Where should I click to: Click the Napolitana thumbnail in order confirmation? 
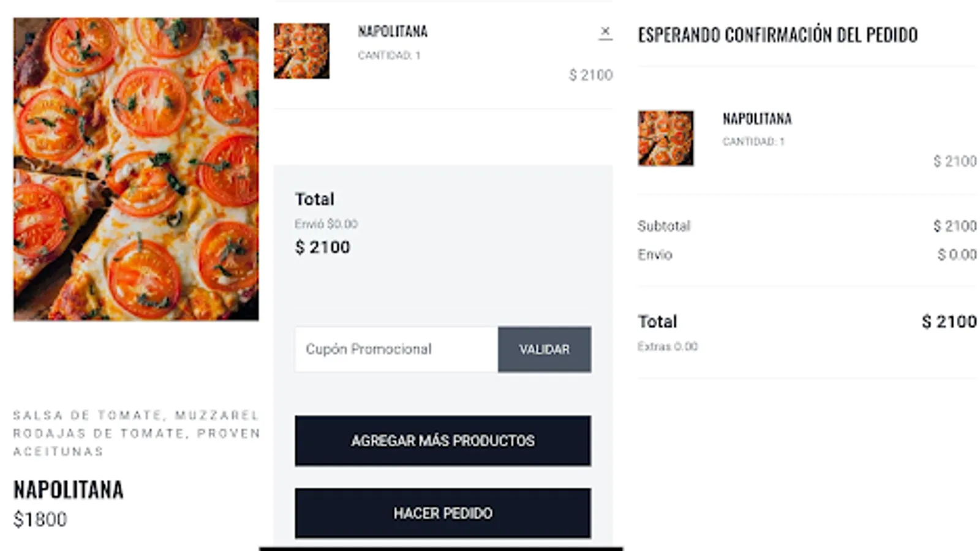[665, 138]
